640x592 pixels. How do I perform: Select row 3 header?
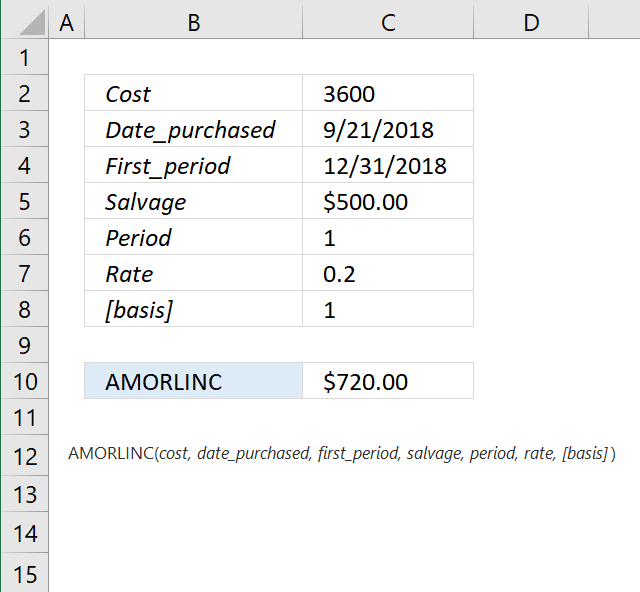pyautogui.click(x=24, y=129)
